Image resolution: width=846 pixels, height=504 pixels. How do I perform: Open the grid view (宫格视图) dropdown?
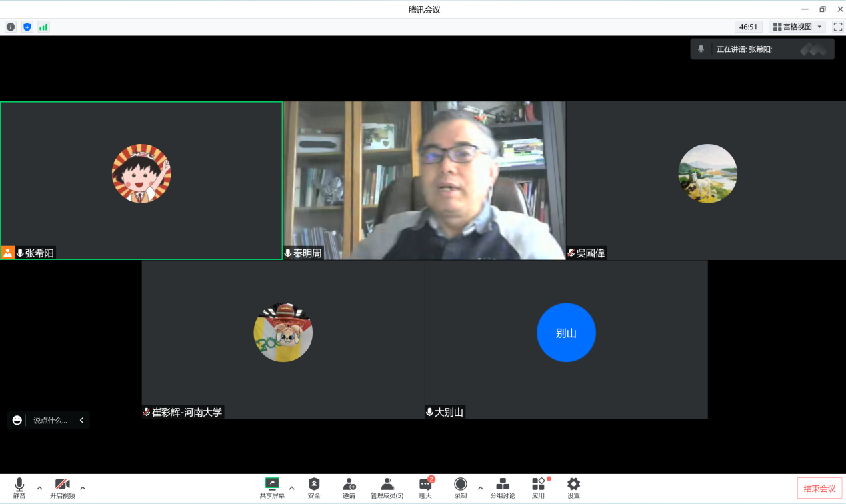pyautogui.click(x=798, y=27)
